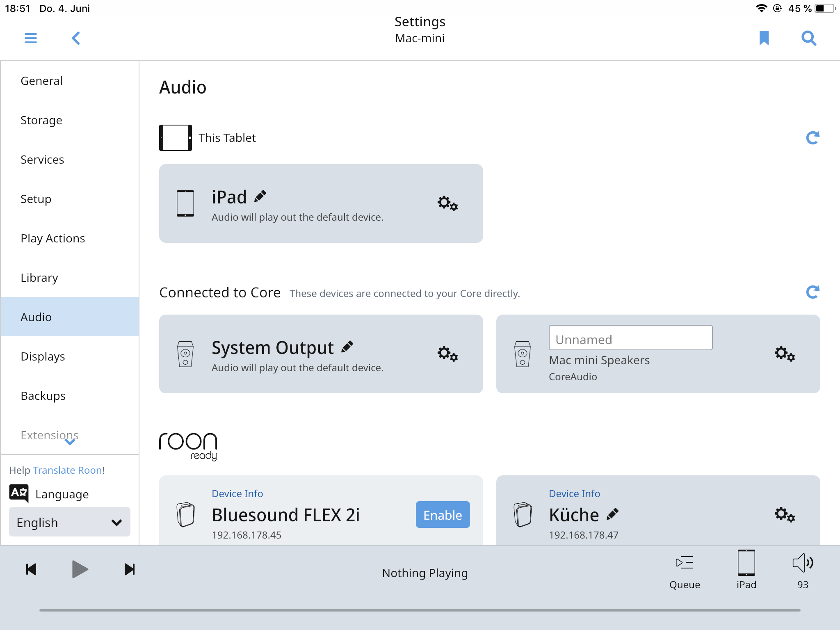The height and width of the screenshot is (630, 840).
Task: Open search with the magnifier icon
Action: pos(809,38)
